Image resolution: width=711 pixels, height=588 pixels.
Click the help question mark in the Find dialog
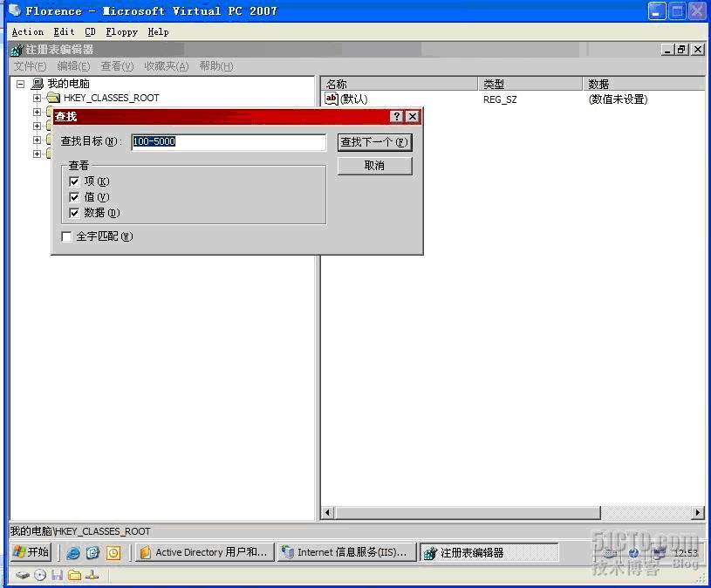(x=396, y=117)
